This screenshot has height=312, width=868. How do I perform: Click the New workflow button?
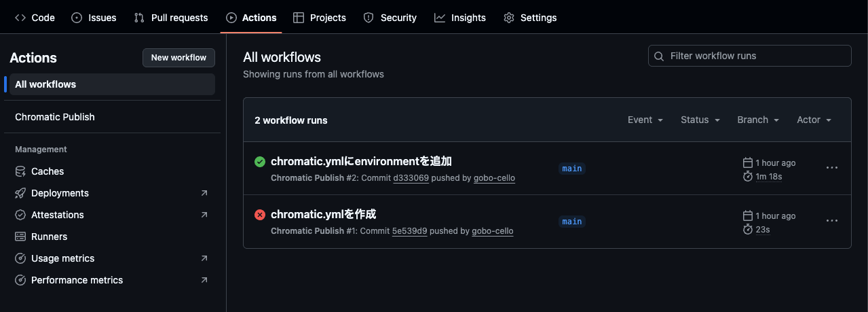click(x=178, y=58)
